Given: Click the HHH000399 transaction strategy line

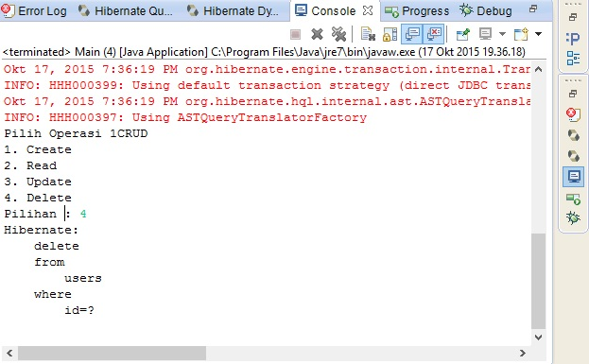Looking at the screenshot, I should coord(267,85).
